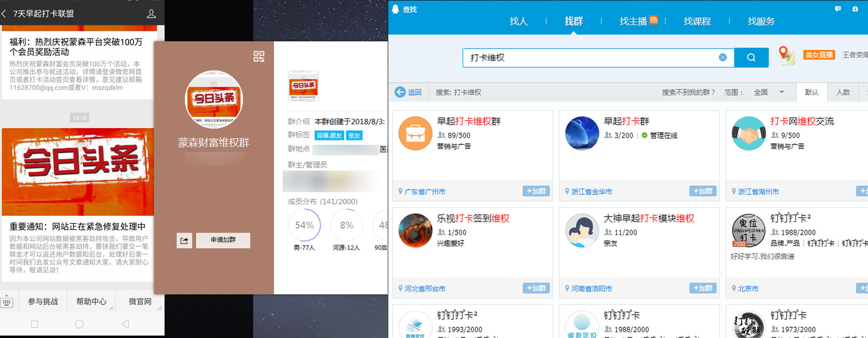This screenshot has width=868, height=338.
Task: Click the 申请加群 button
Action: tap(223, 240)
